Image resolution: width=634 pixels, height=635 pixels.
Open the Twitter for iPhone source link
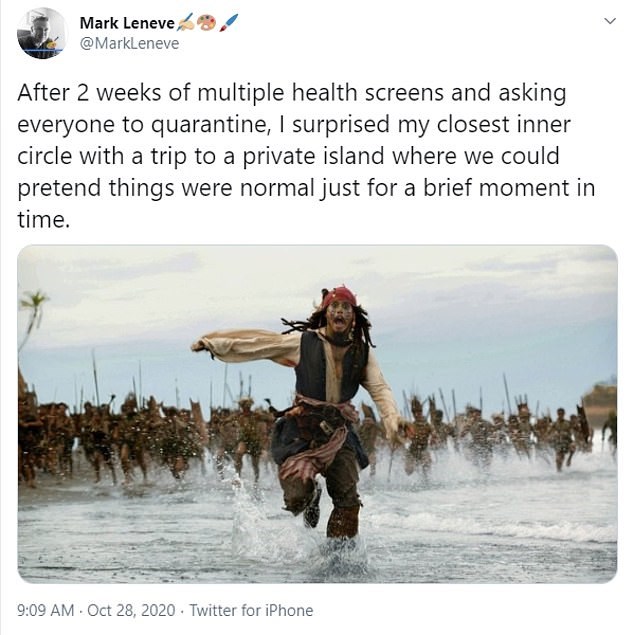click(x=251, y=610)
